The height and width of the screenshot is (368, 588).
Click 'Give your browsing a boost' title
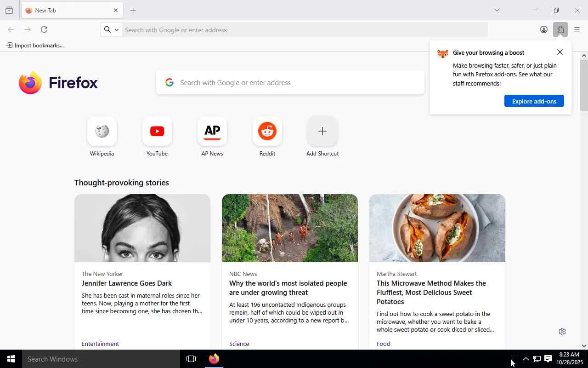click(x=488, y=52)
